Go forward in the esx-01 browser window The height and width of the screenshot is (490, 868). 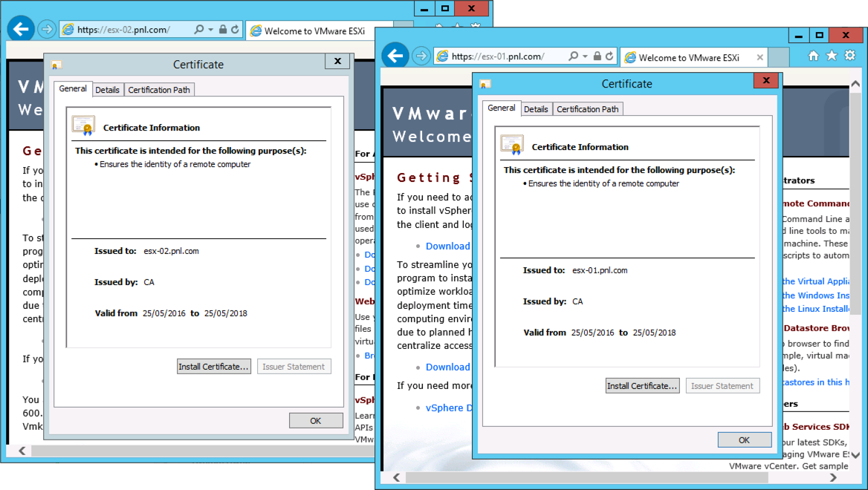click(x=421, y=56)
